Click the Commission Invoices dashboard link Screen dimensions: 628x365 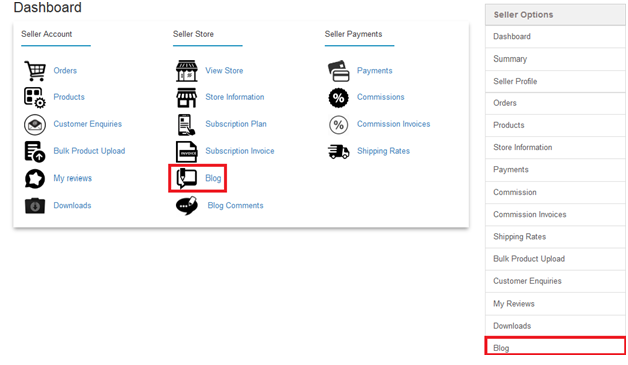click(393, 124)
